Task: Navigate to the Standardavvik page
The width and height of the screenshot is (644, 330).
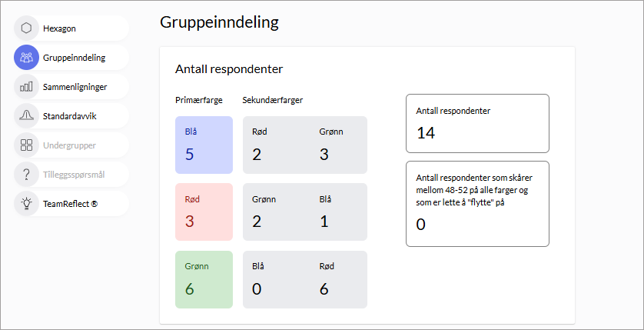Action: tap(69, 116)
